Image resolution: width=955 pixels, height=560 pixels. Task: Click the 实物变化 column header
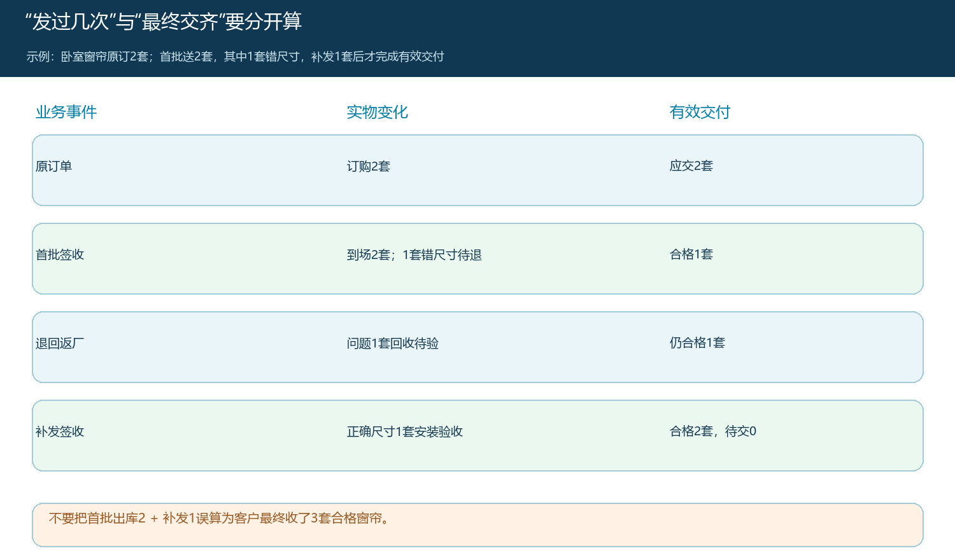[378, 112]
